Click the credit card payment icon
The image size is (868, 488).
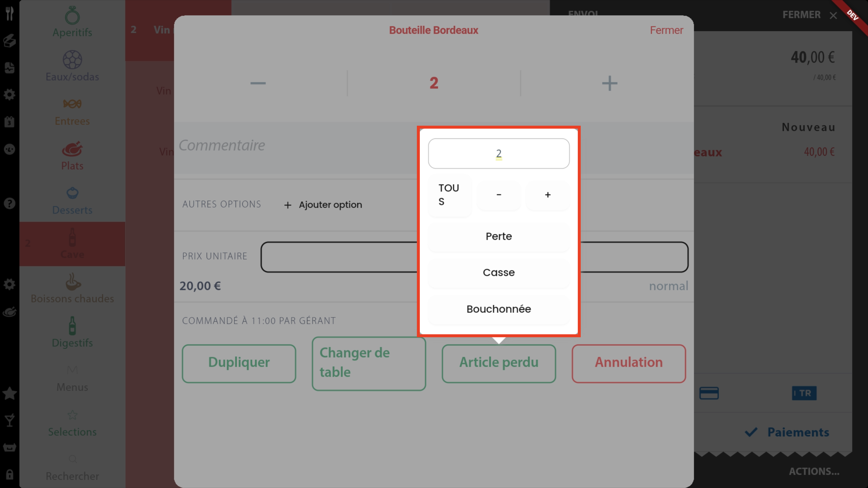[x=709, y=393]
